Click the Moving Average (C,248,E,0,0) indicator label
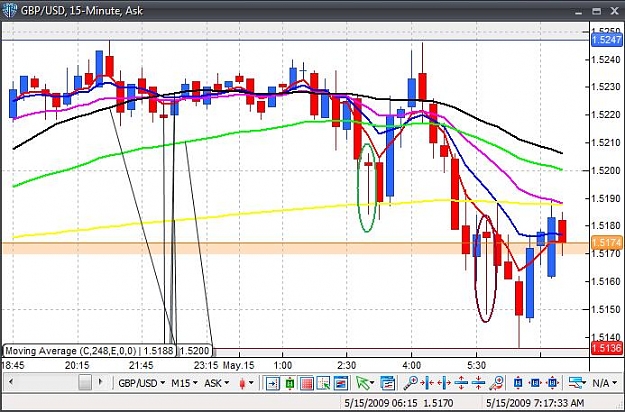Screen dimensions: 625x412 pyautogui.click(x=90, y=351)
